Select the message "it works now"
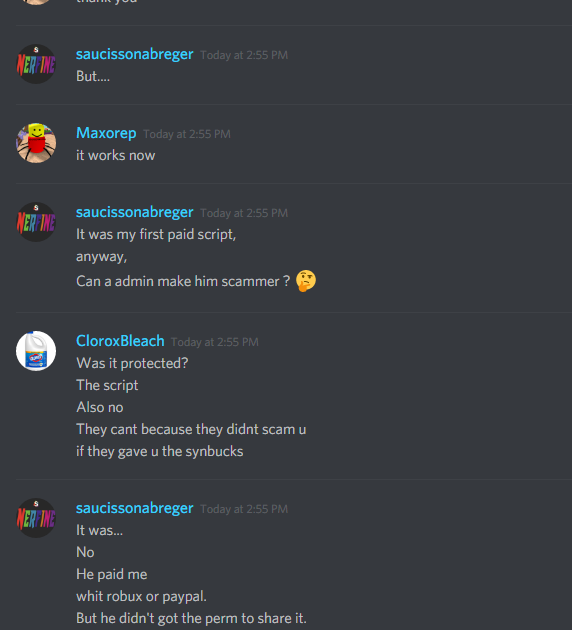 click(x=116, y=155)
